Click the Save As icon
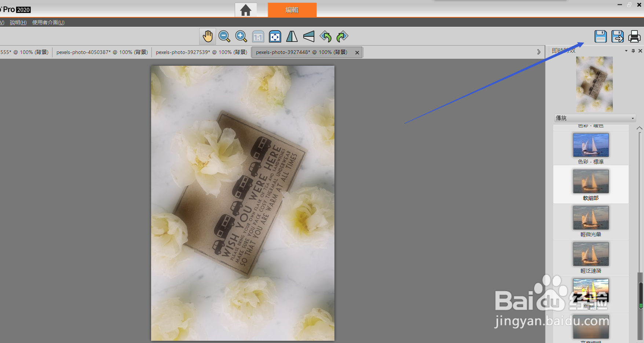The height and width of the screenshot is (343, 644). [x=618, y=36]
